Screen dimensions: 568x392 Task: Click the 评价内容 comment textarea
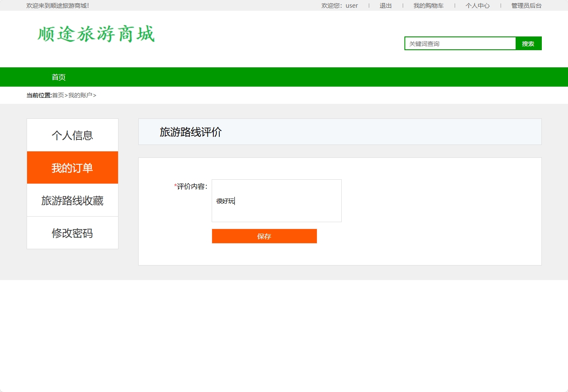tap(276, 200)
